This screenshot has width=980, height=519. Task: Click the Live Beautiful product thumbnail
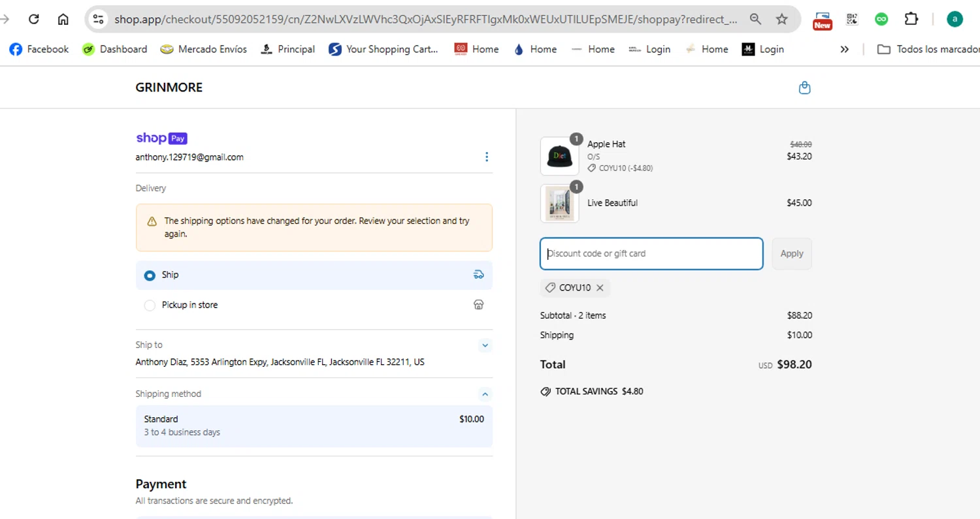pyautogui.click(x=559, y=204)
